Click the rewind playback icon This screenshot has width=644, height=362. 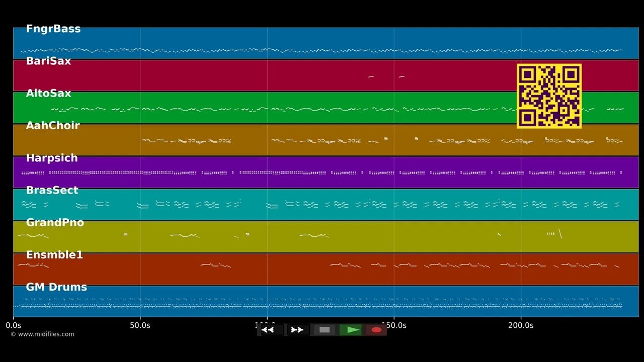pos(268,330)
